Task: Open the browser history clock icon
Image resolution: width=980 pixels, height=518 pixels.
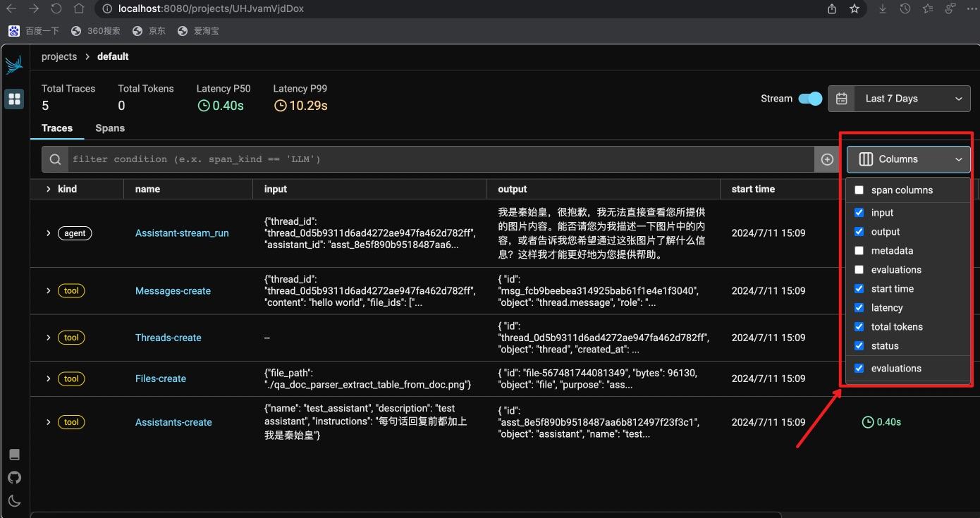Action: (x=905, y=9)
